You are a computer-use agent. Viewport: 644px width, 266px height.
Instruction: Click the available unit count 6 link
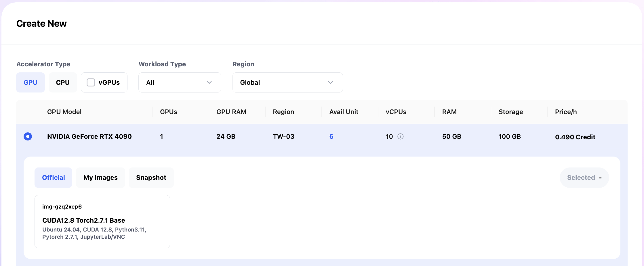[x=331, y=136]
